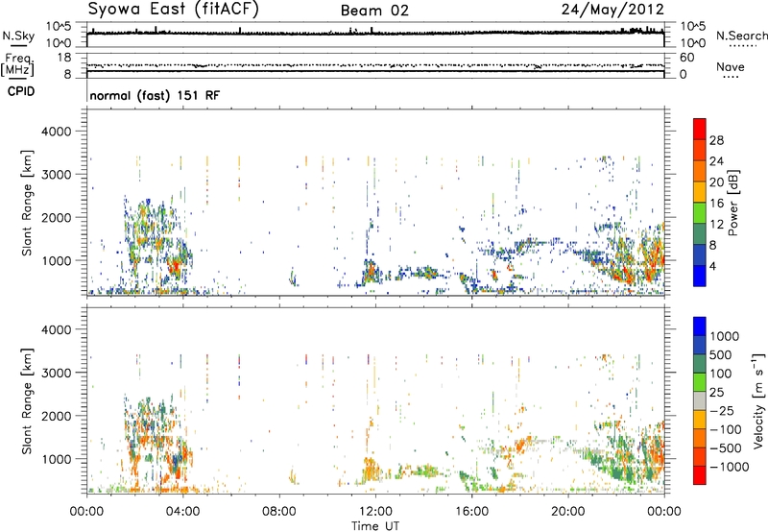Click the 'Syowa East (fitACF)' title
768x532 pixels.
[x=174, y=10]
